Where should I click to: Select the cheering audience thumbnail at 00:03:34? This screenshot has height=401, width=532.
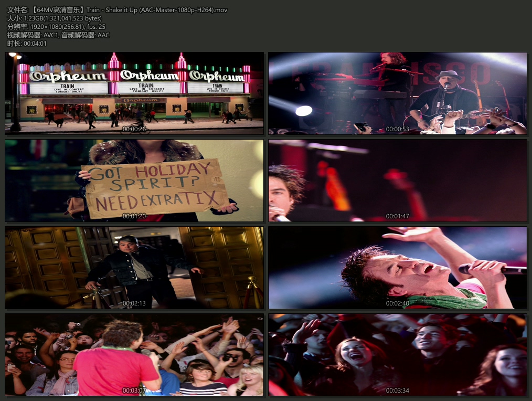click(398, 355)
